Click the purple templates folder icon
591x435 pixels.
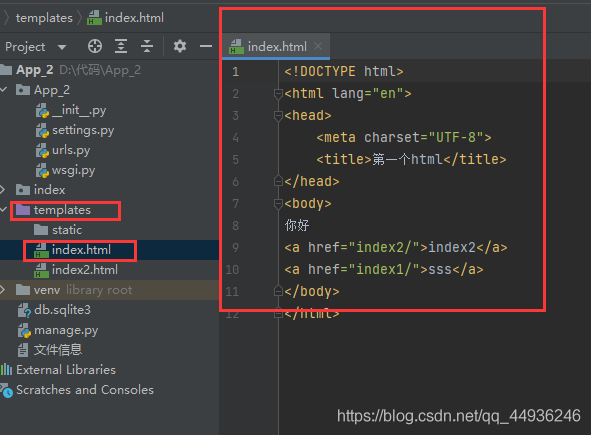tap(23, 210)
